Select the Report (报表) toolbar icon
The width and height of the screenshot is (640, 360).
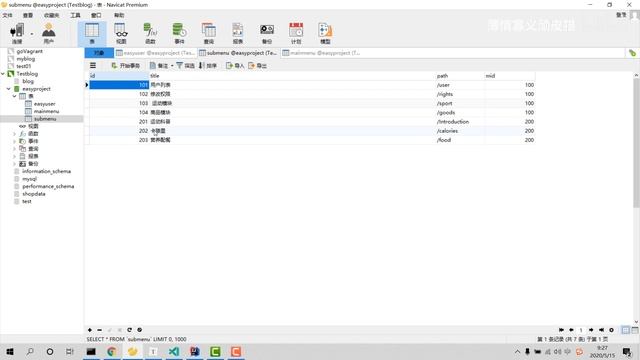(238, 33)
